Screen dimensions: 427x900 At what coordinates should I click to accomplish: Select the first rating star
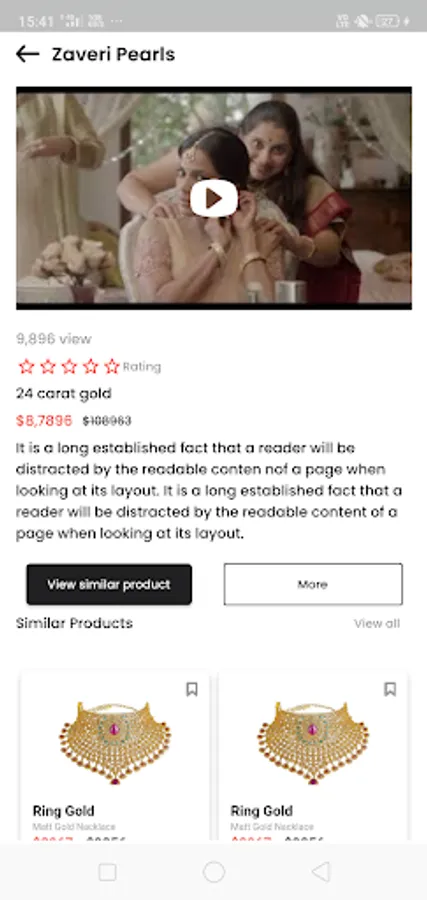pos(26,366)
